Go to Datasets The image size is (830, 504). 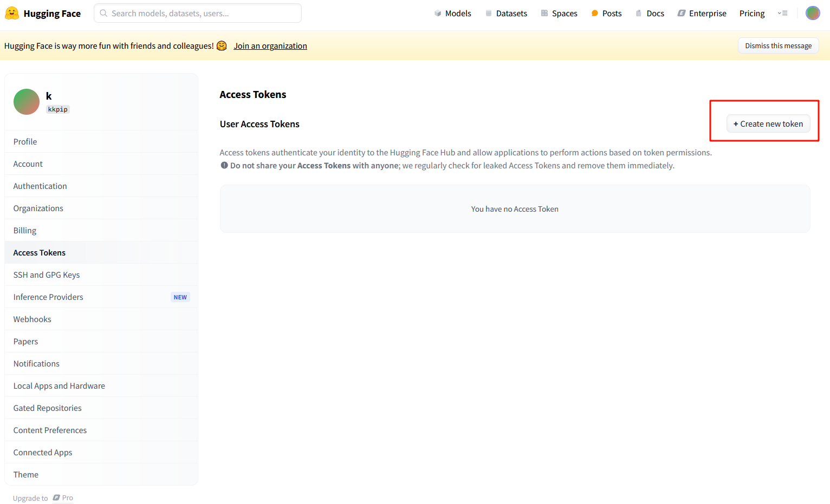click(506, 13)
